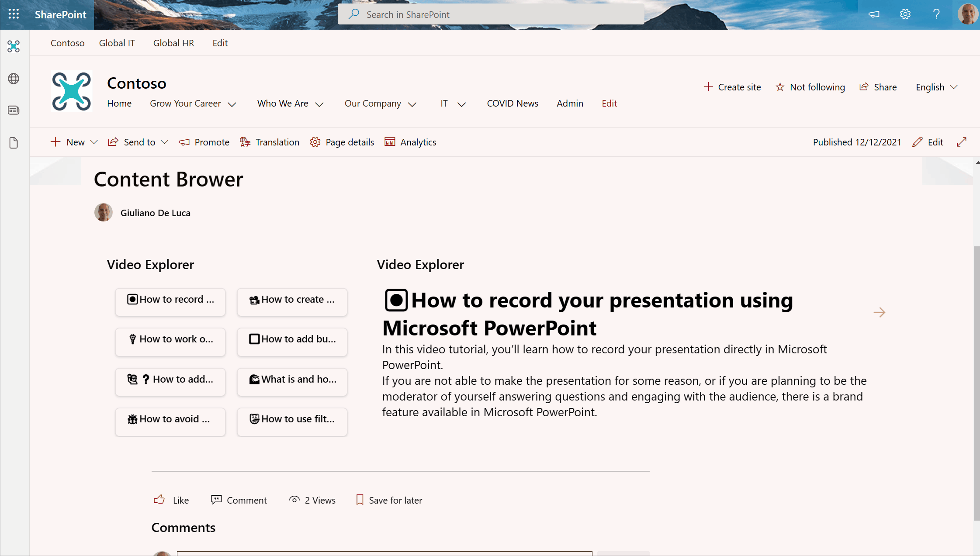Viewport: 980px width, 556px height.
Task: Expand the page with the double-arrow icon
Action: tap(961, 142)
